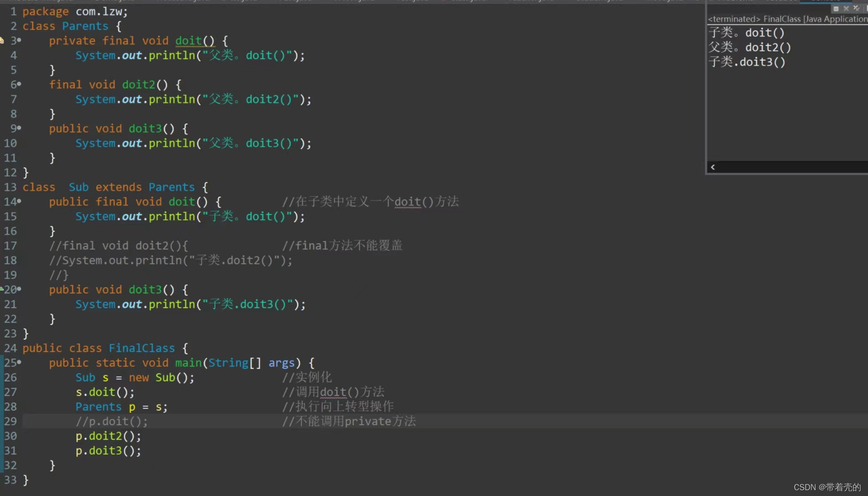Click the Remove Launch X icon in console
This screenshot has width=868, height=496.
point(846,8)
